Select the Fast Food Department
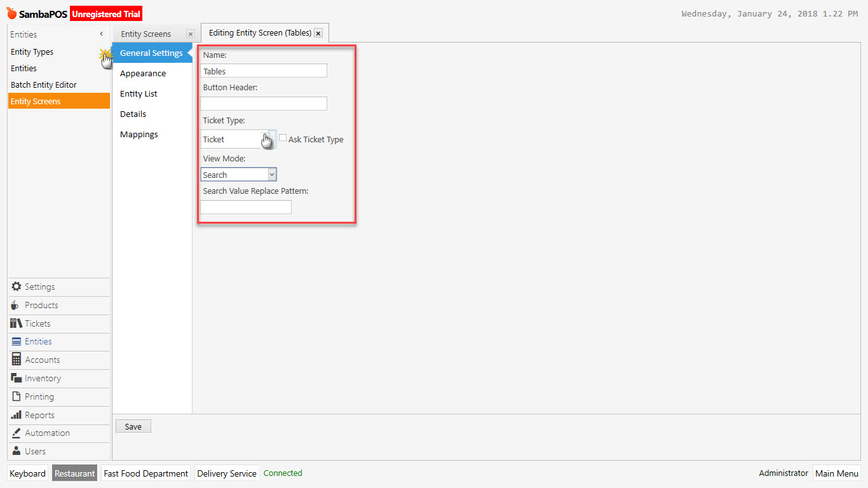The image size is (868, 488). pyautogui.click(x=146, y=473)
